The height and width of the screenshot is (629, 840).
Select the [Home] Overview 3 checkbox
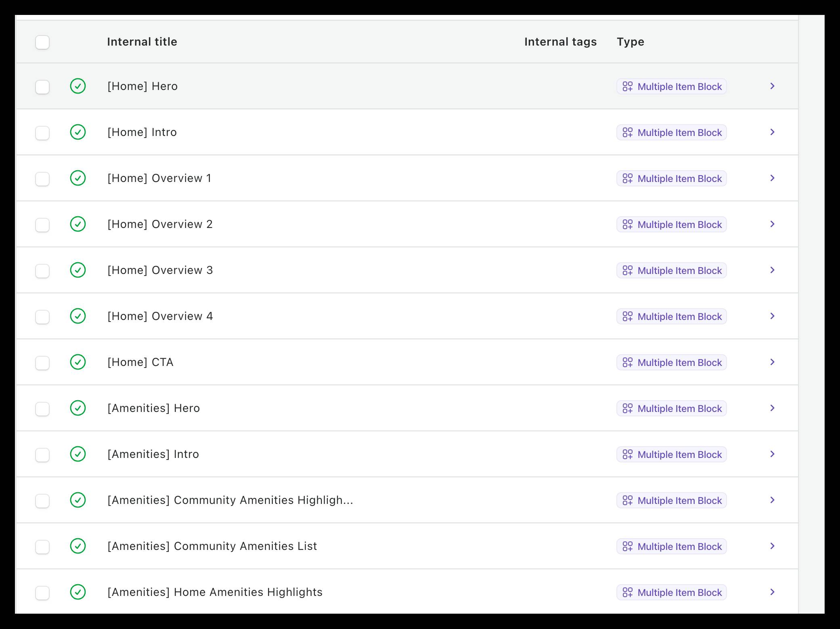pyautogui.click(x=42, y=271)
